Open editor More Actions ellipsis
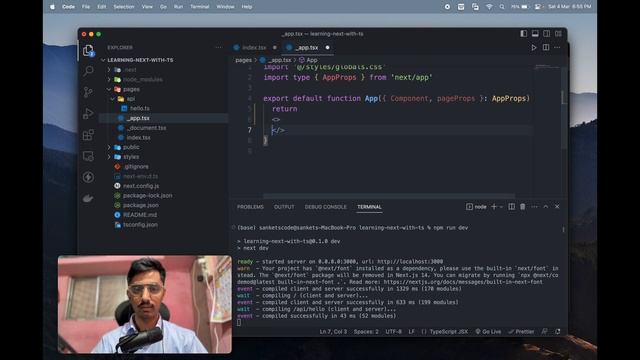The image size is (640, 360). [x=557, y=48]
